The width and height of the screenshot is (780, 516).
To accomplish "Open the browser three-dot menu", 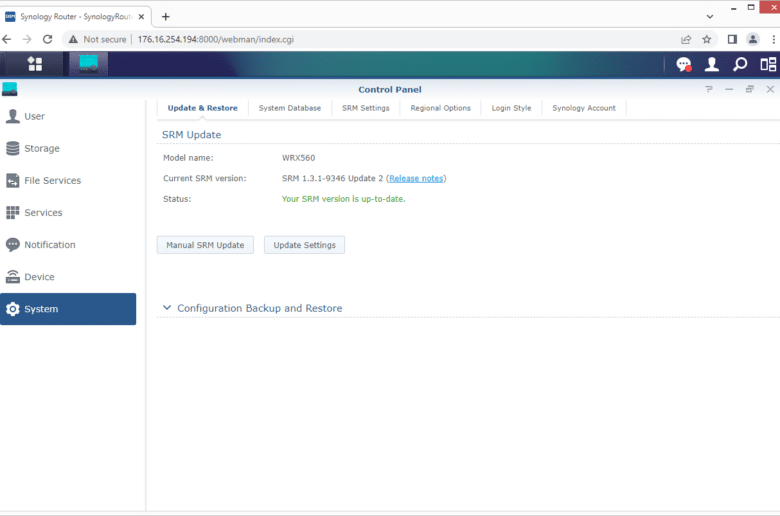I will [x=774, y=39].
